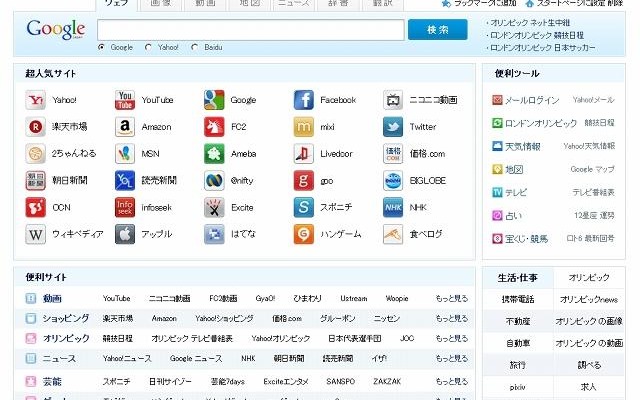Click the Google site icon in 超人気サイト
The width and height of the screenshot is (640, 400).
click(x=214, y=100)
